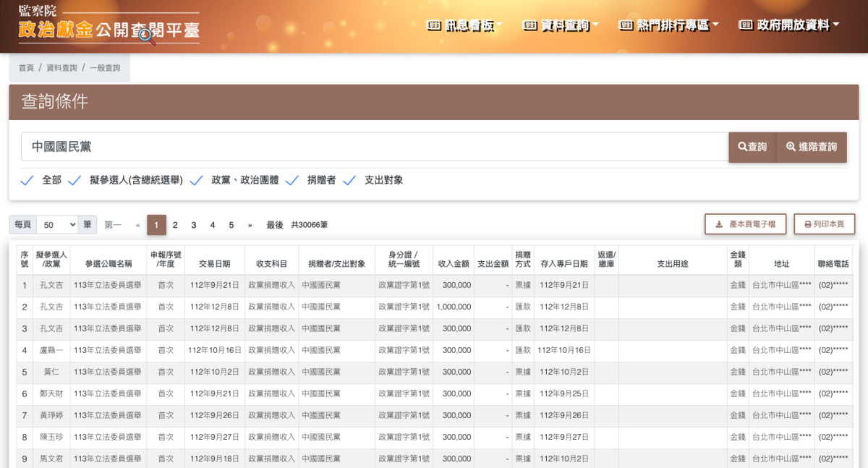Screen dimensions: 868x468
Task: Click the next page » arrow
Action: pyautogui.click(x=250, y=225)
